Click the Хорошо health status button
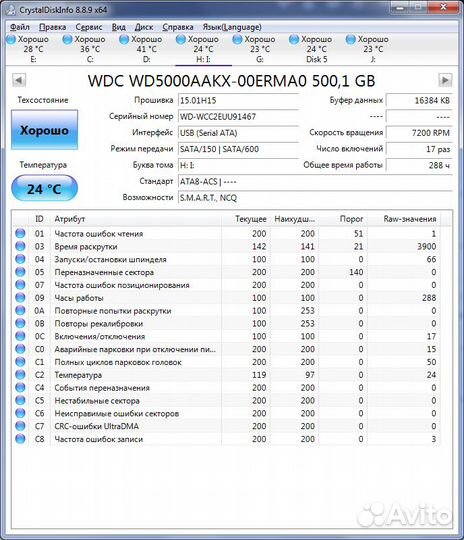Viewport: 464px width, 540px height. pyautogui.click(x=44, y=130)
